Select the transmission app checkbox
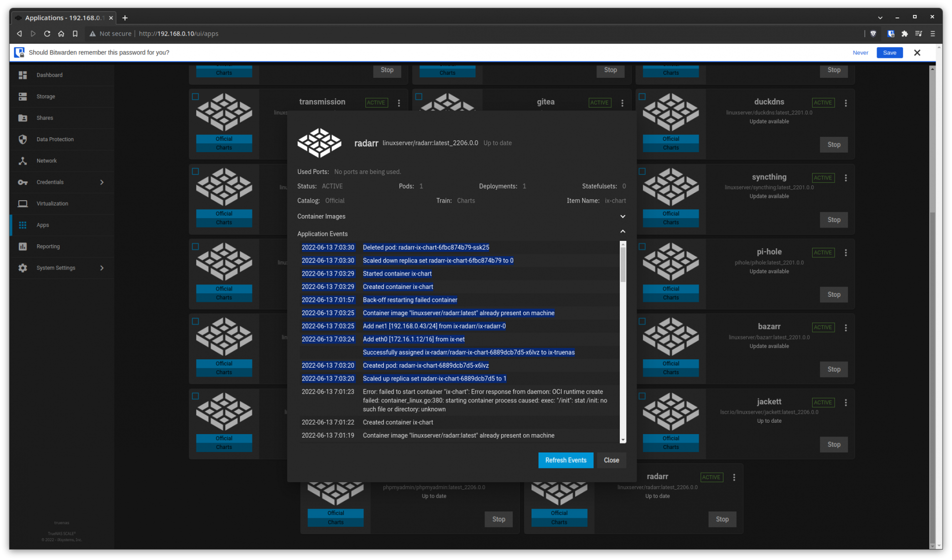Screen dimensions: 952x560 (195, 97)
